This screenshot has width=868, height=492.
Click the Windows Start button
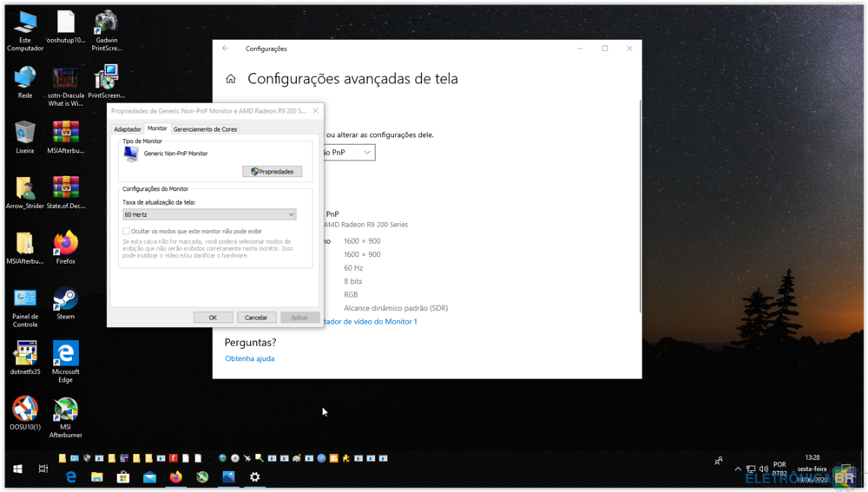[17, 469]
